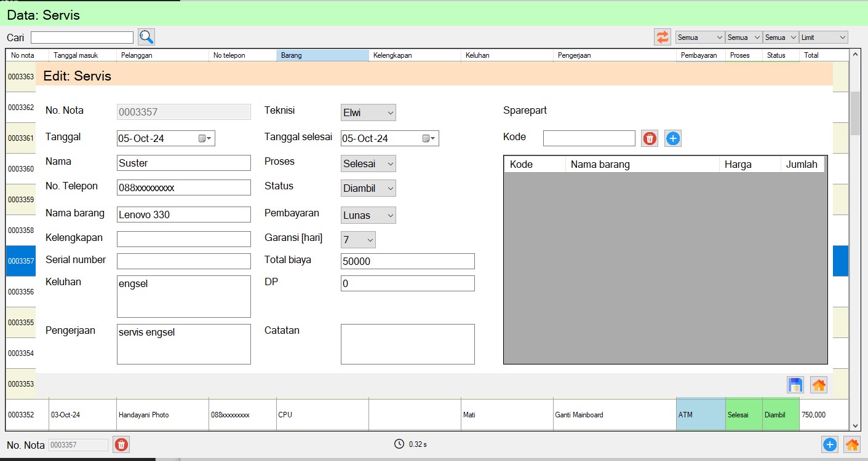The image size is (868, 461).
Task: Delete nota using bottom red trash icon
Action: pyautogui.click(x=121, y=444)
